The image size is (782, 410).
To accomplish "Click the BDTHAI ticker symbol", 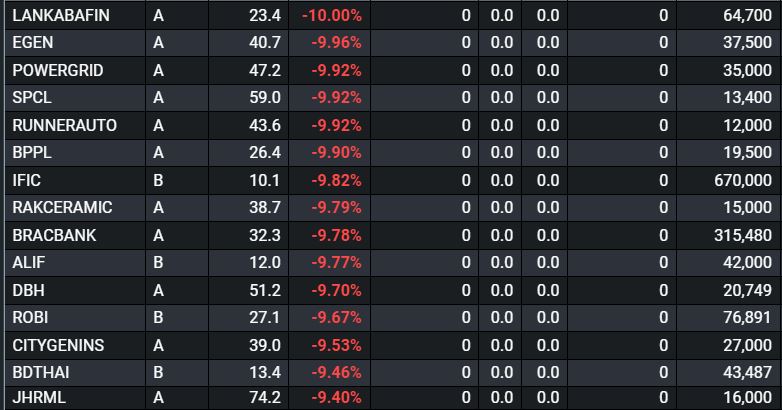I will coord(42,372).
